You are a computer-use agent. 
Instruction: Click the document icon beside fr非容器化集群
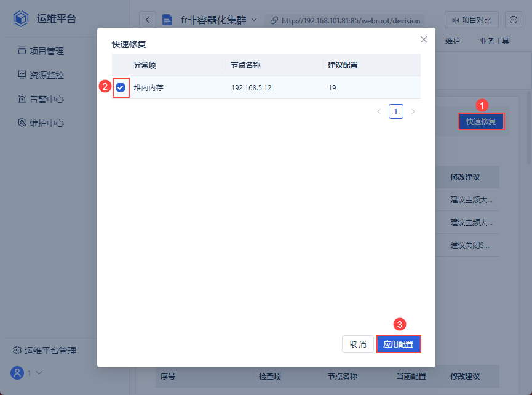tap(167, 20)
